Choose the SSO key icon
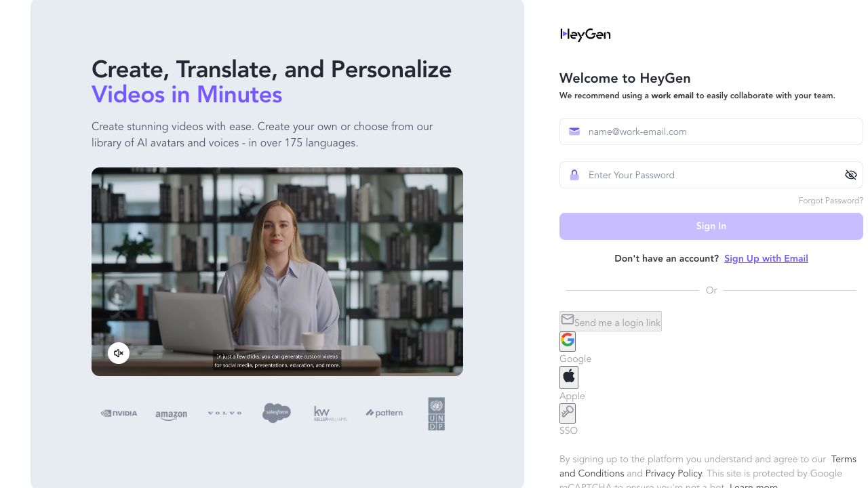Screen dimensions: 868x488 (568, 413)
